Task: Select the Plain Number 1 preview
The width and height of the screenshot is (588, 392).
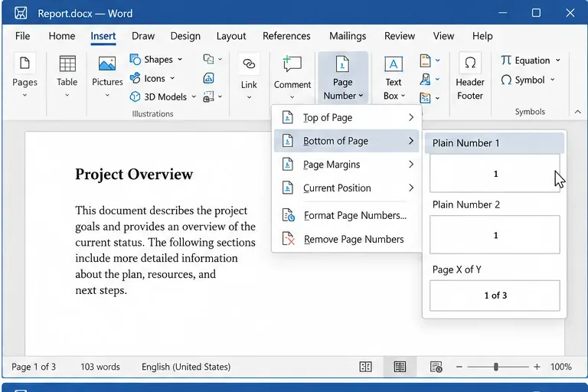Action: 495,173
